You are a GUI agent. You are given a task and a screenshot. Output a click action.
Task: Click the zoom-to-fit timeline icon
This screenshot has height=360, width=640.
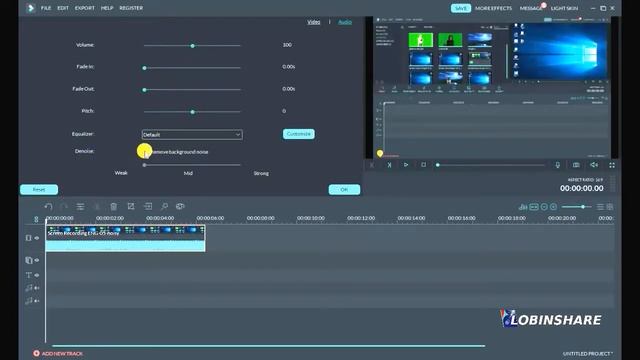point(534,207)
